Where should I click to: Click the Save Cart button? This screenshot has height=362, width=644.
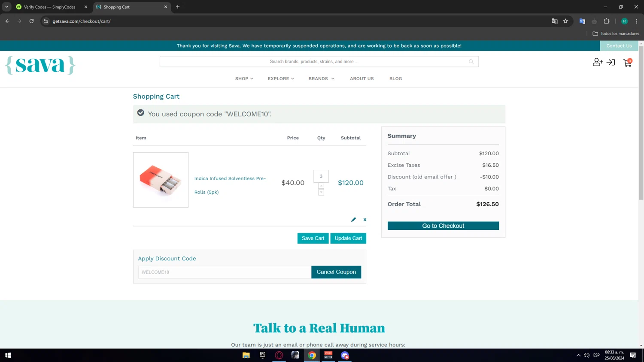313,238
